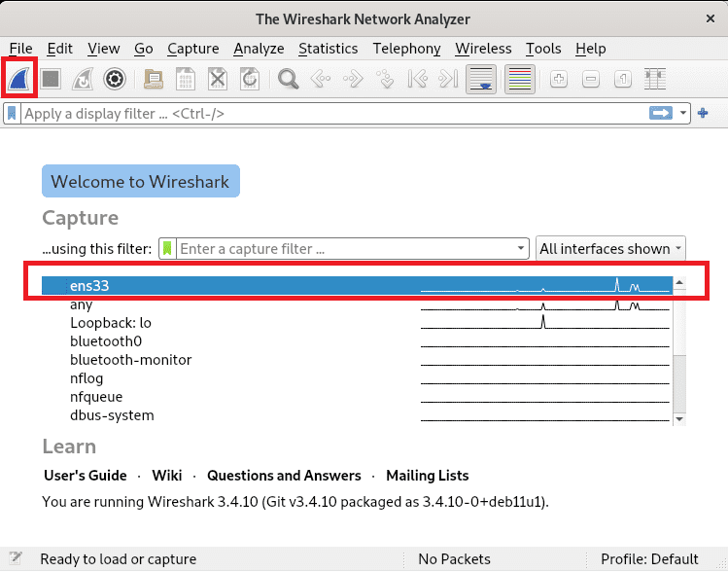
Task: Click the Welcome to Wireshark banner
Action: pos(141,181)
